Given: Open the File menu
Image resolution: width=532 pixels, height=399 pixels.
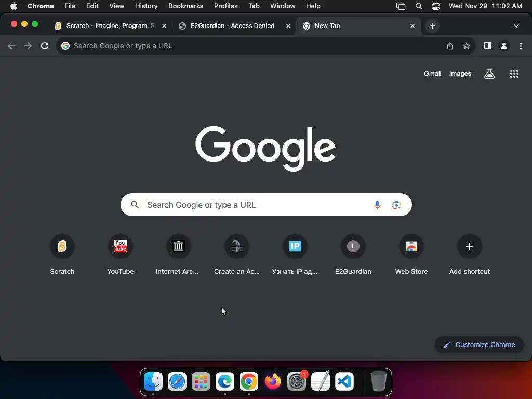Looking at the screenshot, I should tap(70, 6).
